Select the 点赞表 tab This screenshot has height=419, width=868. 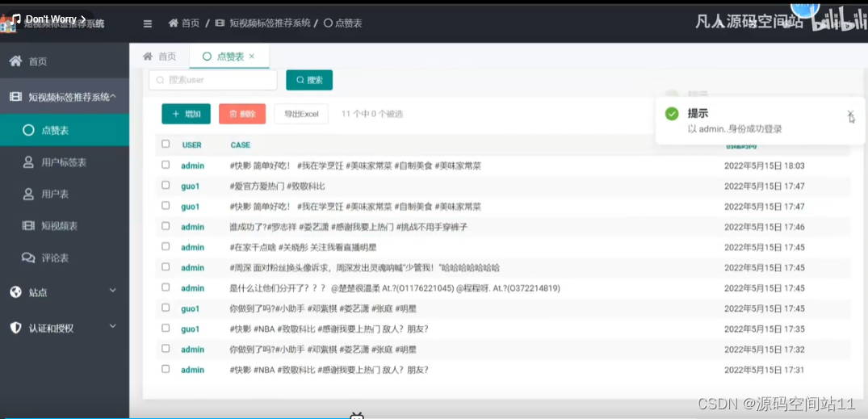tap(229, 56)
